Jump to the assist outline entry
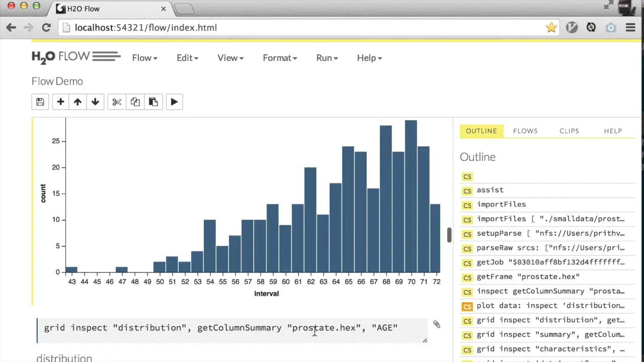 pyautogui.click(x=490, y=190)
